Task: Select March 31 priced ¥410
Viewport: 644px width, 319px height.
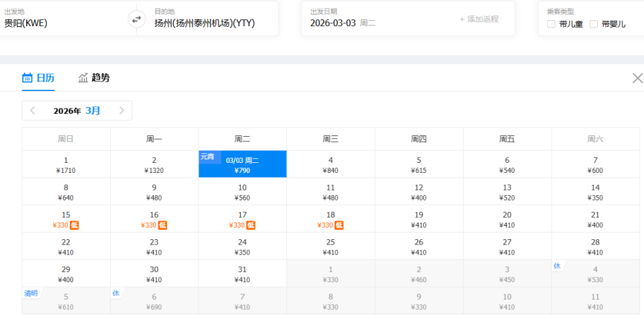Action: click(243, 273)
